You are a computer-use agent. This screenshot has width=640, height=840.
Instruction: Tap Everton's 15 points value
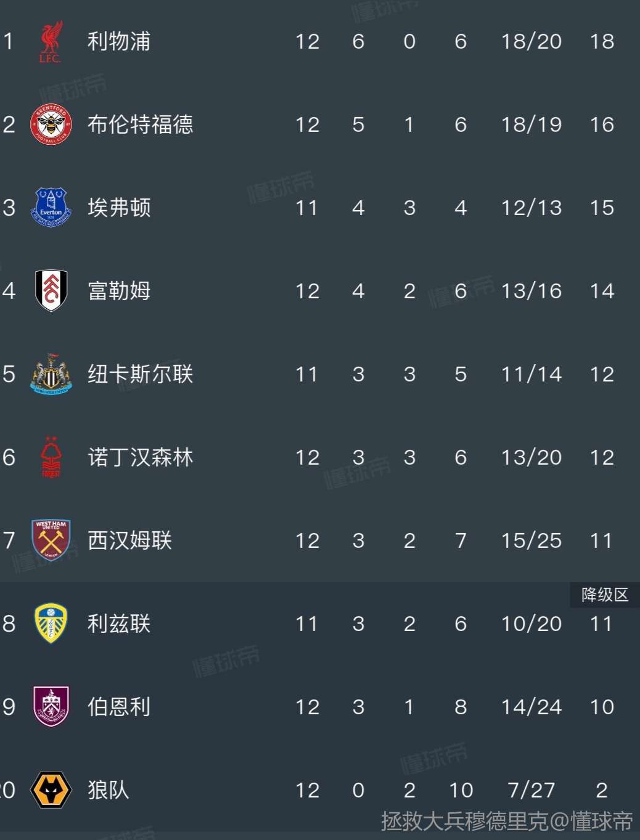click(602, 208)
